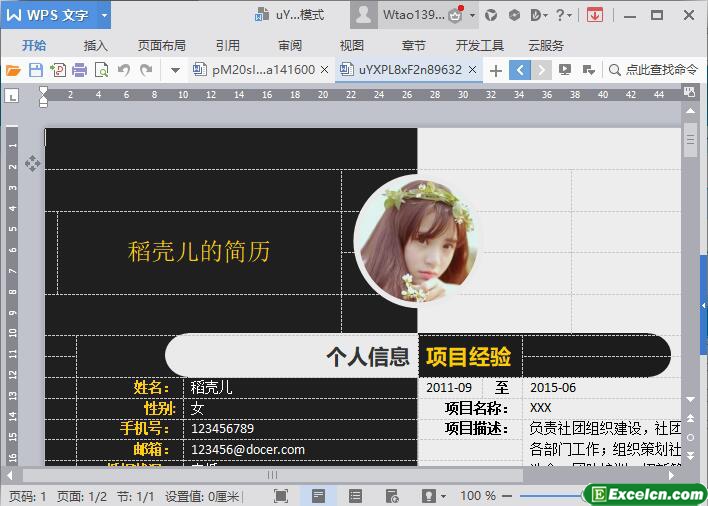This screenshot has width=708, height=506.
Task: Click the 100 % zoom level button
Action: click(478, 496)
